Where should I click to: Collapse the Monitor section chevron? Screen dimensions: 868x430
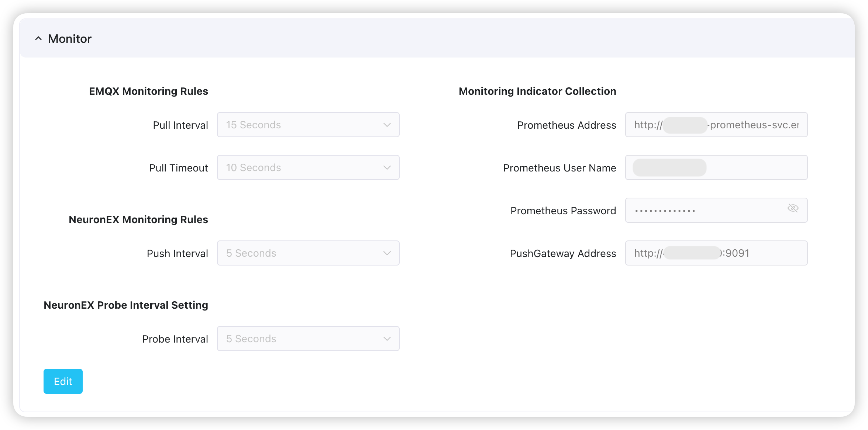38,38
